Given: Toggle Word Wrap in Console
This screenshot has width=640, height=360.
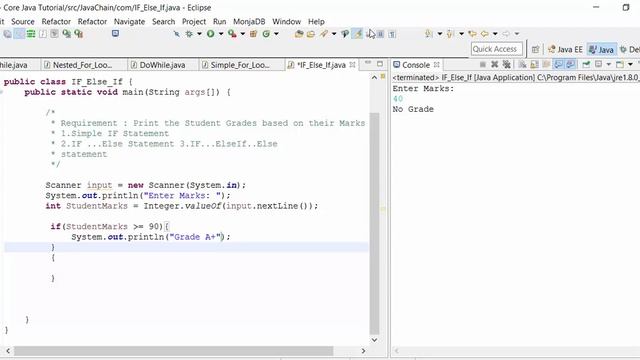Looking at the screenshot, I should [546, 64].
